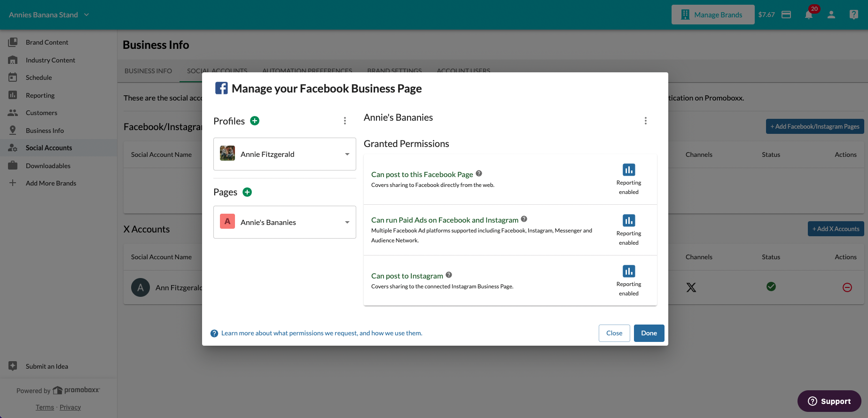Open Learn more about permissions link
This screenshot has height=418, width=868.
(x=322, y=333)
